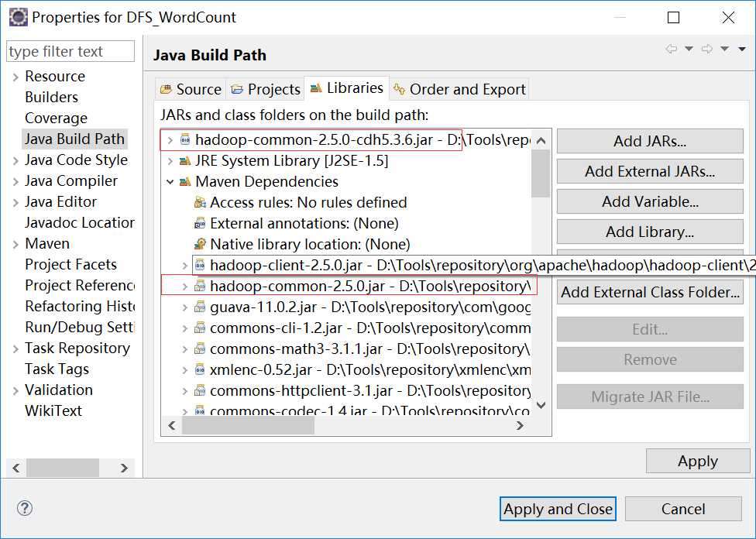Go back with the navigation arrow

click(671, 49)
